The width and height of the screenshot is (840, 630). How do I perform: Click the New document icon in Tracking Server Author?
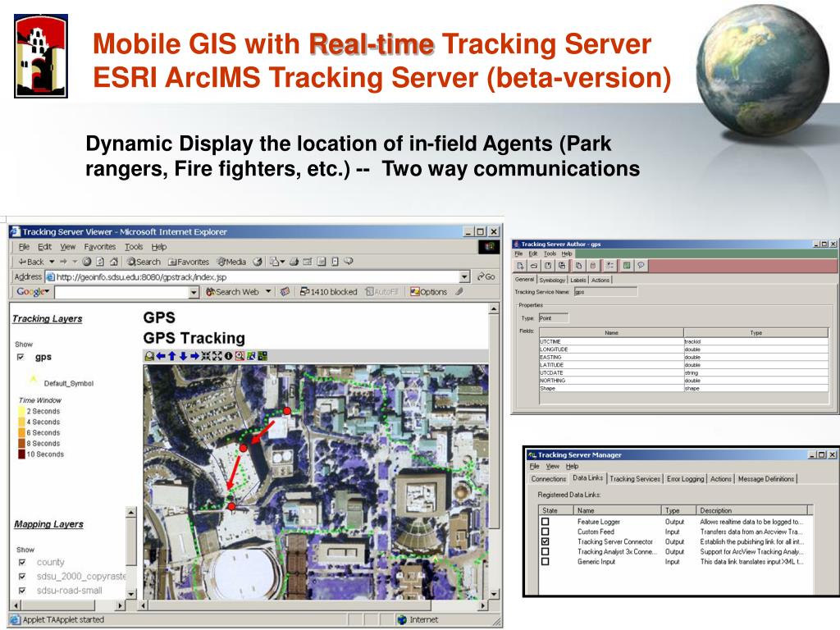[520, 266]
